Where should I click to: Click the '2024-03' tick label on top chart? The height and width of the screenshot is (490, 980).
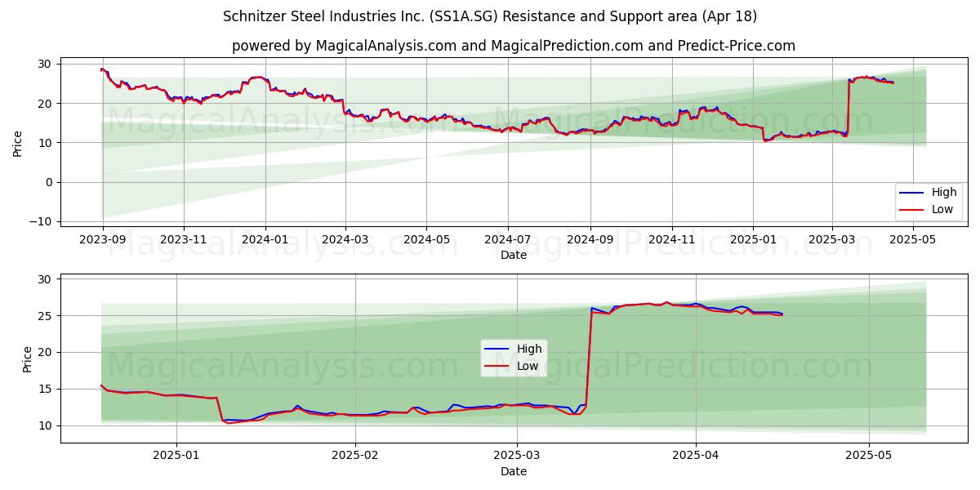345,240
